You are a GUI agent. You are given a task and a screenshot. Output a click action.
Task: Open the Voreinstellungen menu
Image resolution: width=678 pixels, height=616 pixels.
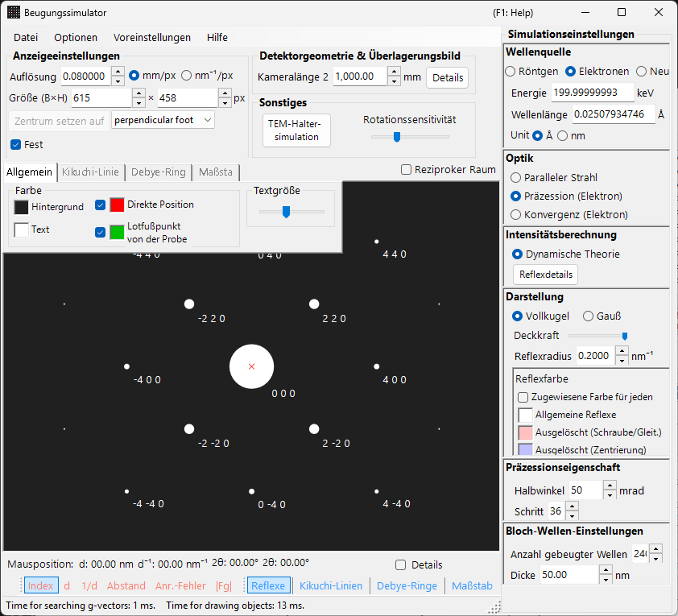[x=151, y=38]
